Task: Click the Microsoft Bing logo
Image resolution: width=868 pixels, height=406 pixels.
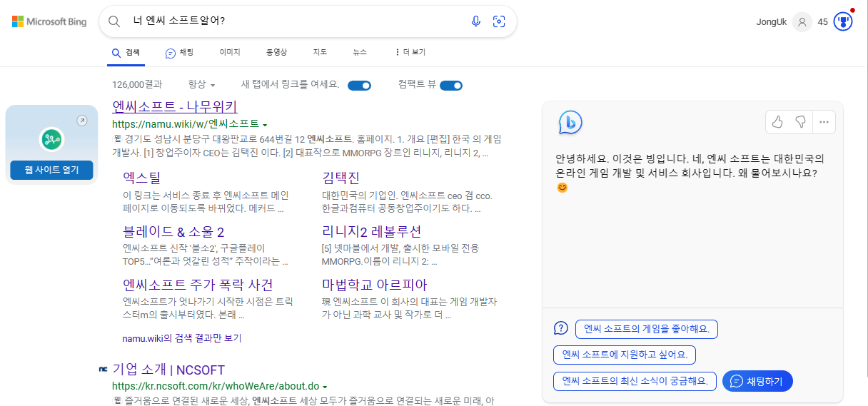Action: click(x=49, y=21)
